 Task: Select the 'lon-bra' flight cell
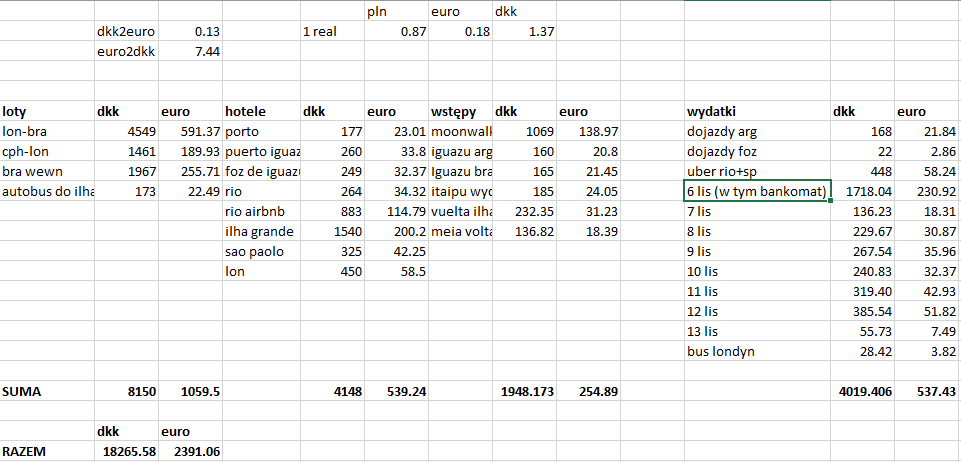pyautogui.click(x=47, y=131)
